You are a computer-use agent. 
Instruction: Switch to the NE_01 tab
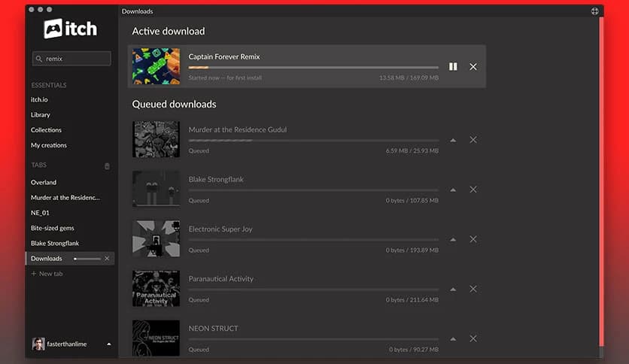click(x=40, y=213)
